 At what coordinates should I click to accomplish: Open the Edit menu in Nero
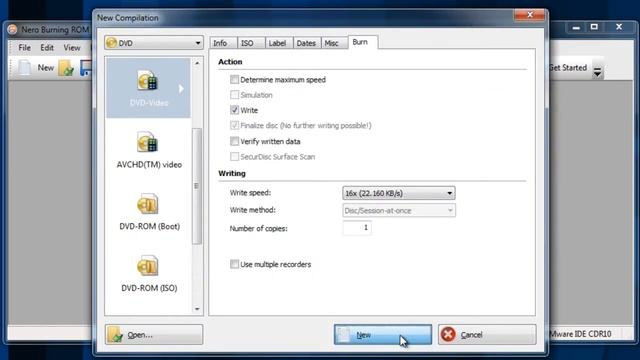pos(47,48)
